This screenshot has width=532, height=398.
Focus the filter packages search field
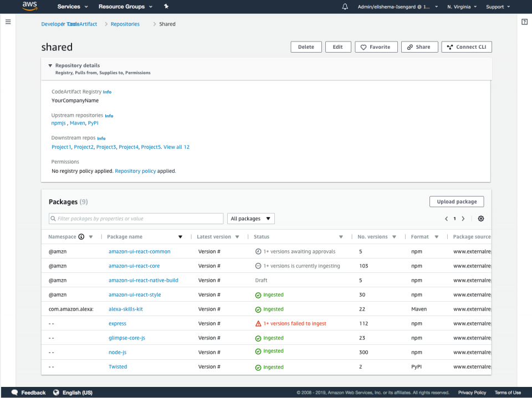tap(136, 219)
